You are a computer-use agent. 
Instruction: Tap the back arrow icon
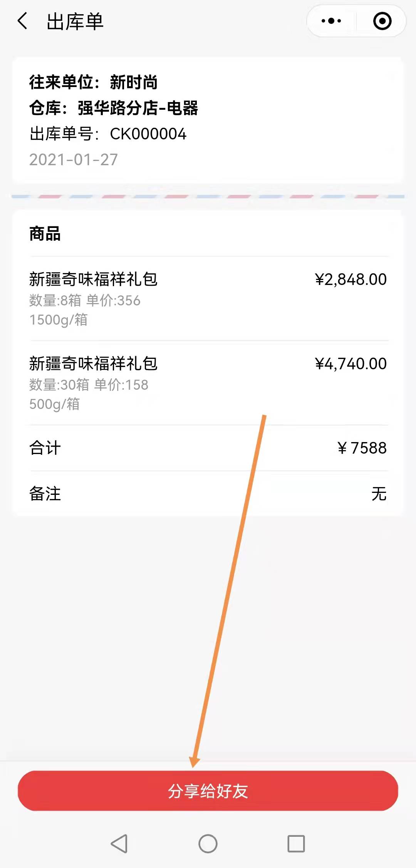(x=23, y=21)
